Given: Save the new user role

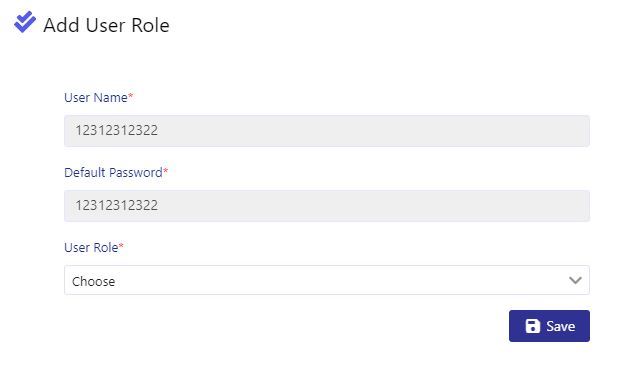Looking at the screenshot, I should [549, 326].
